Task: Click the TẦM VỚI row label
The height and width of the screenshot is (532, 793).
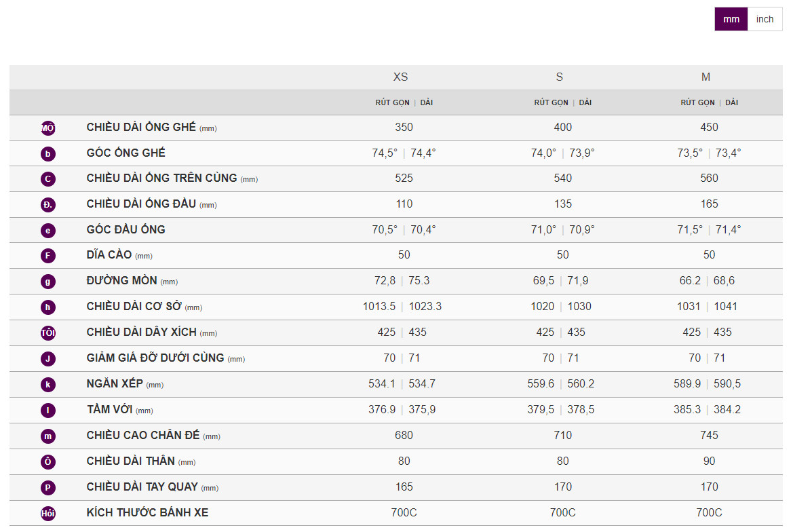Action: pyautogui.click(x=111, y=409)
